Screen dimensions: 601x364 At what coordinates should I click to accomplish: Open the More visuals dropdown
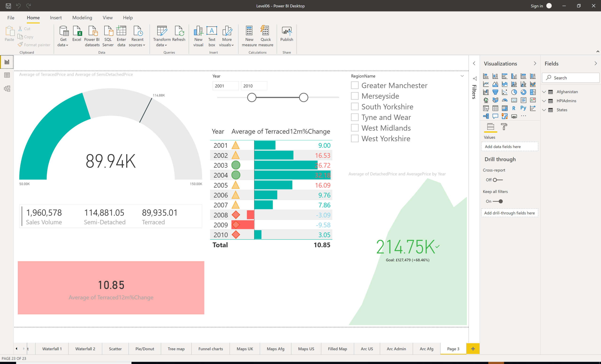pyautogui.click(x=227, y=36)
